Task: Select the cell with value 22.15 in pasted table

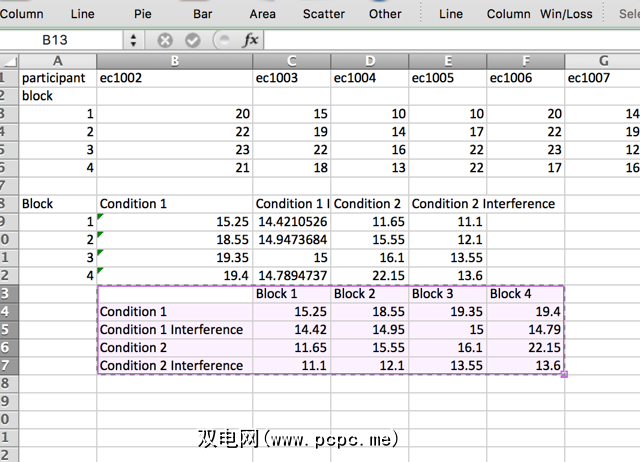Action: [x=526, y=347]
